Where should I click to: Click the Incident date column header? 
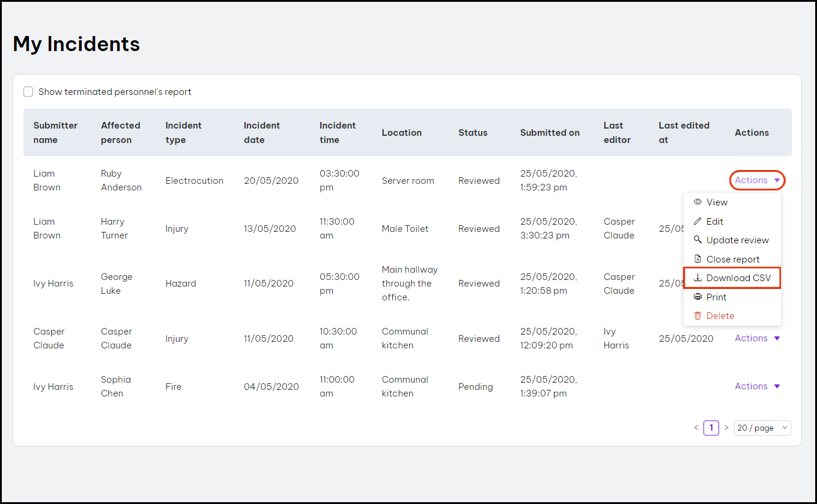(x=262, y=133)
